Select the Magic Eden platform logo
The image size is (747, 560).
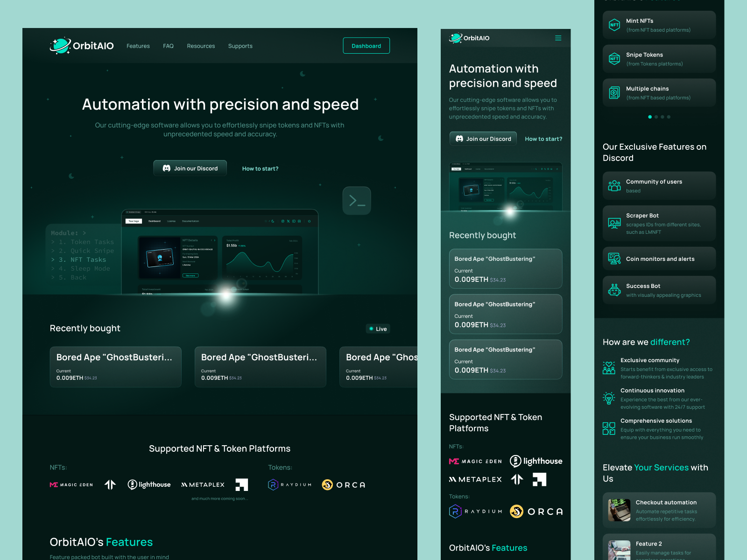[71, 485]
